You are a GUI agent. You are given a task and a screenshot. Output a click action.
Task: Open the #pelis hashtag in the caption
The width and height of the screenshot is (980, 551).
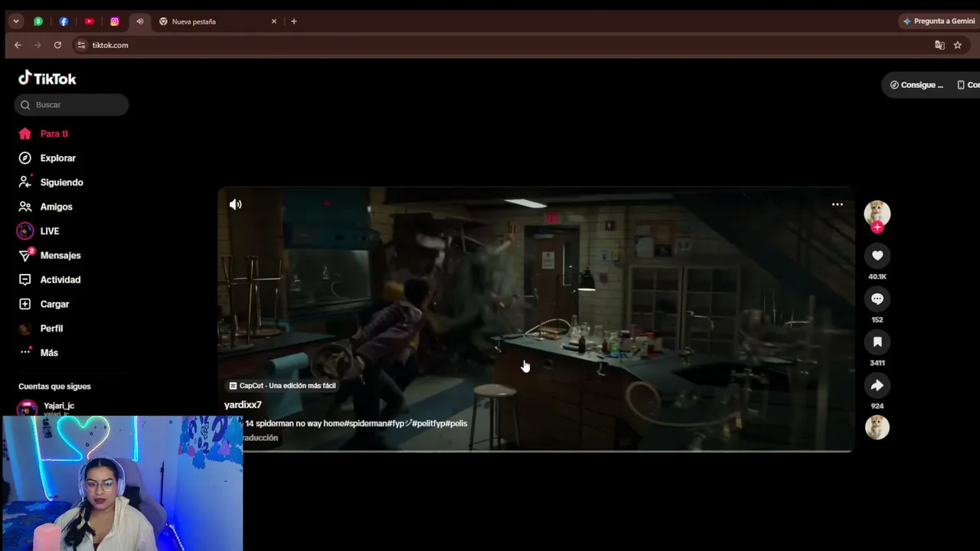tap(455, 423)
